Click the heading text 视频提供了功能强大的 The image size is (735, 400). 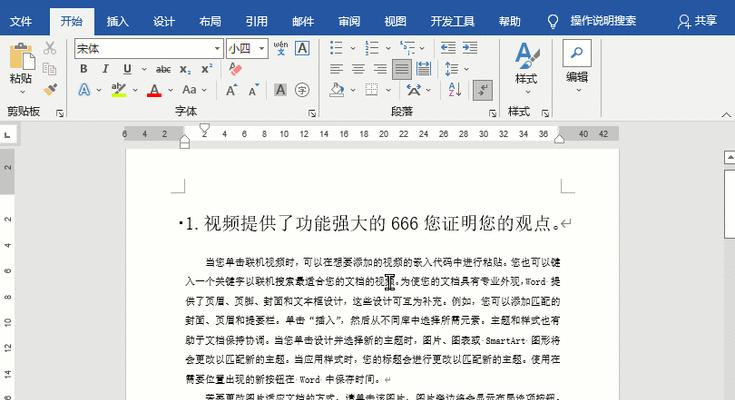coord(294,223)
